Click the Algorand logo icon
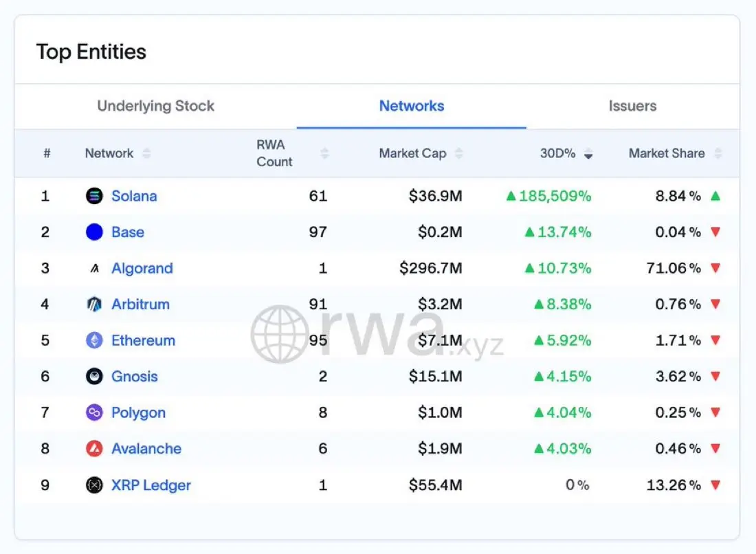This screenshot has width=756, height=554. (95, 268)
